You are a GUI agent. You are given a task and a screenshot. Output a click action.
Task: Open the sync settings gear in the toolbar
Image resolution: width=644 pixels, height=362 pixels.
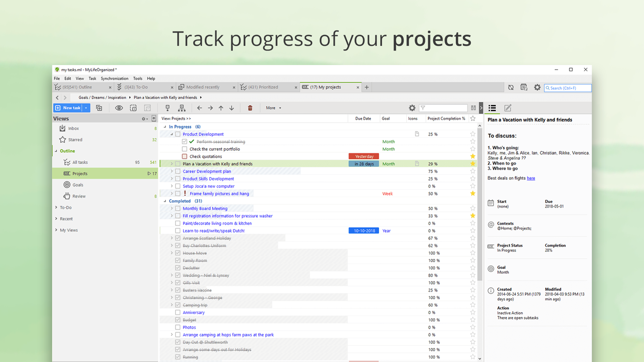(537, 88)
